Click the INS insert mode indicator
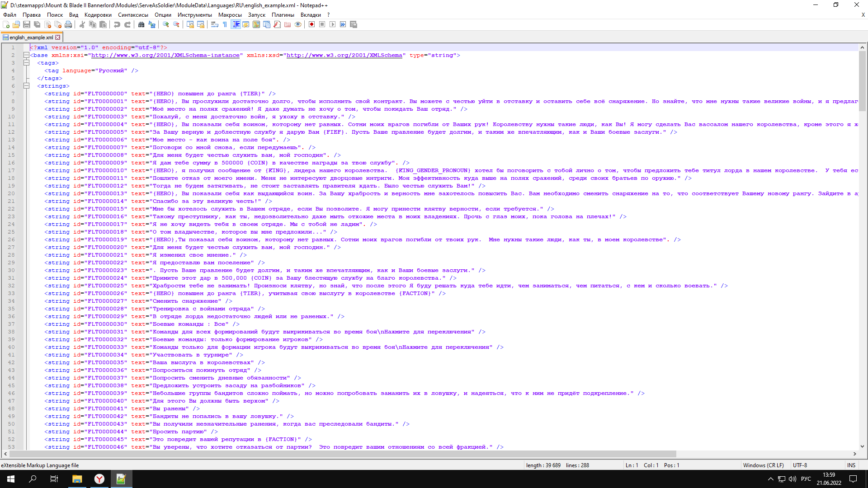This screenshot has width=868, height=488. (x=851, y=465)
